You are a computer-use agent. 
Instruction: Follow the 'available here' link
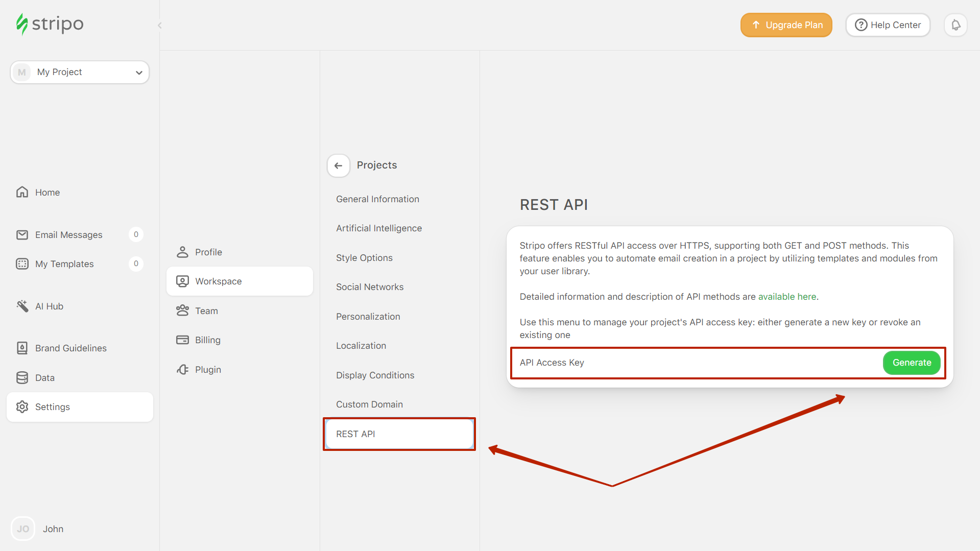pos(786,297)
